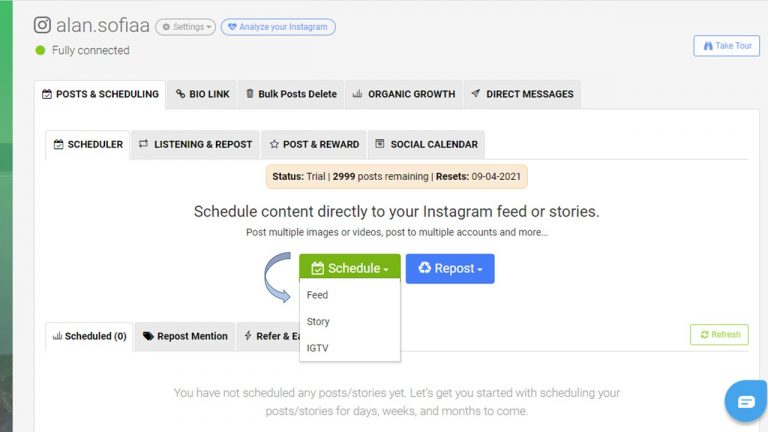The image size is (768, 432).
Task: Click Analyze your Instagram button
Action: (x=278, y=27)
